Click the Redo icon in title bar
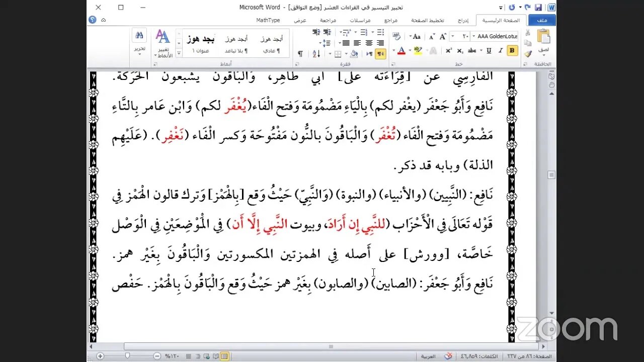 click(512, 7)
